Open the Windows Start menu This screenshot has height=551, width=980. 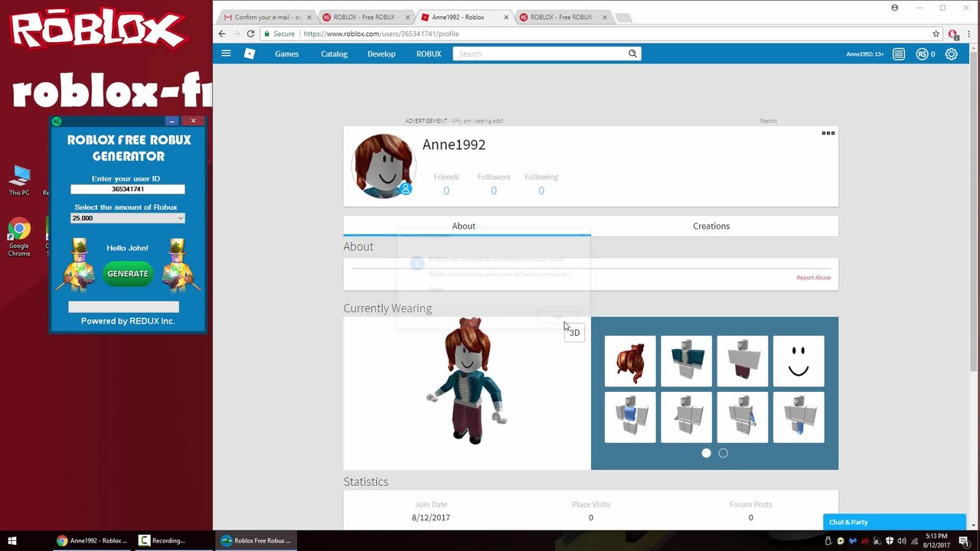(12, 540)
